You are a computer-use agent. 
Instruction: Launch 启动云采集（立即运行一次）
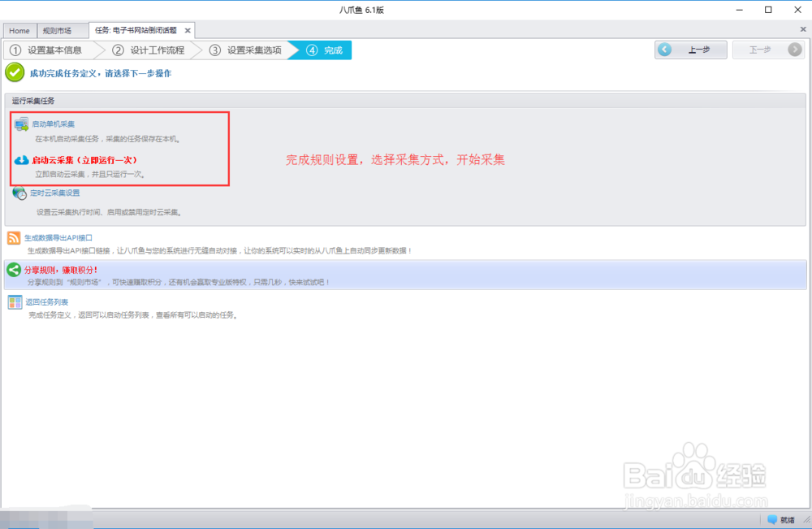84,160
